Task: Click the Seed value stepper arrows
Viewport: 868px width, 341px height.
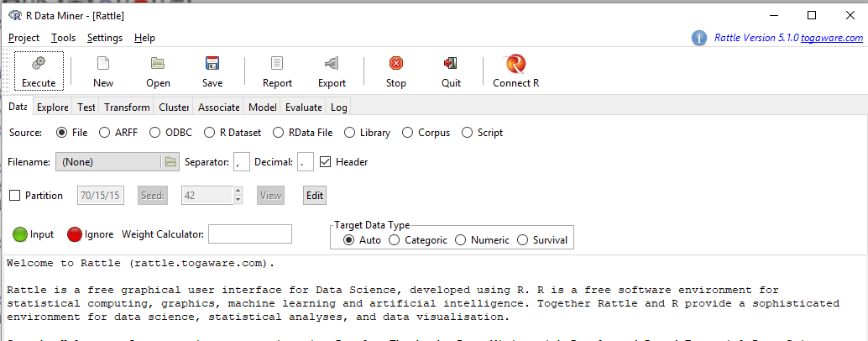Action: click(238, 196)
